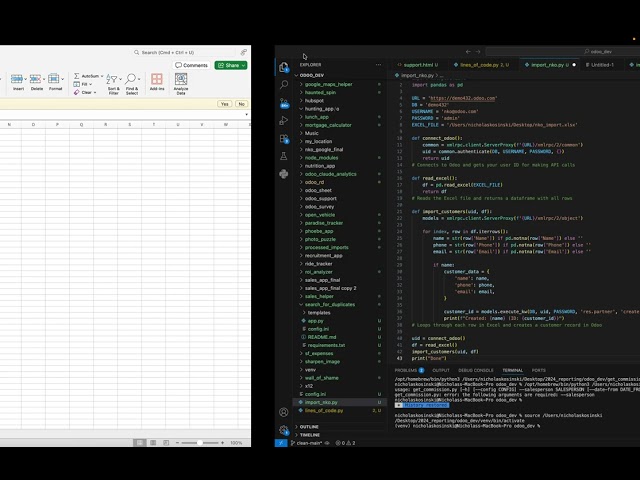This screenshot has height=480, width=640.
Task: Open the Accounts icon in VS Code
Action: [x=284, y=412]
